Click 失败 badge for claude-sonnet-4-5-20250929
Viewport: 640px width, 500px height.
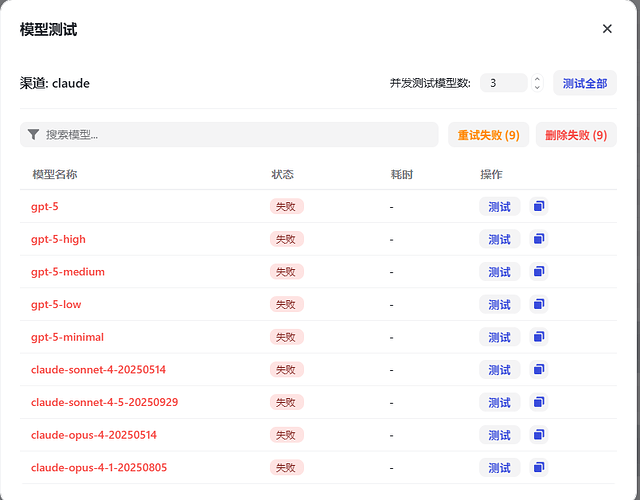tap(287, 402)
